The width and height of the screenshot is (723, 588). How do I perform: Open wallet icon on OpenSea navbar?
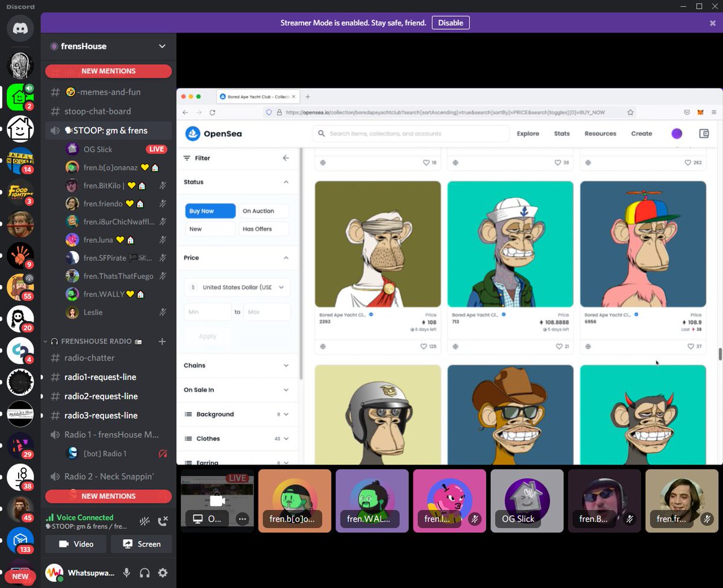click(x=703, y=134)
